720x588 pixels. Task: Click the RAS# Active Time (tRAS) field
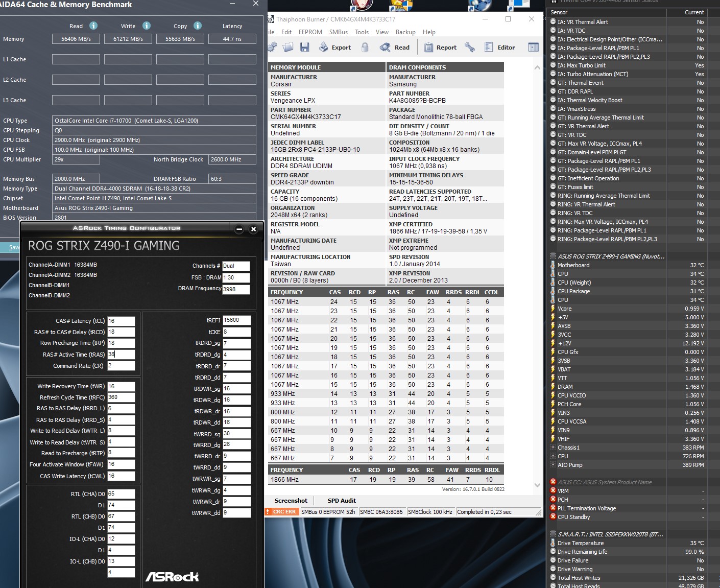121,354
